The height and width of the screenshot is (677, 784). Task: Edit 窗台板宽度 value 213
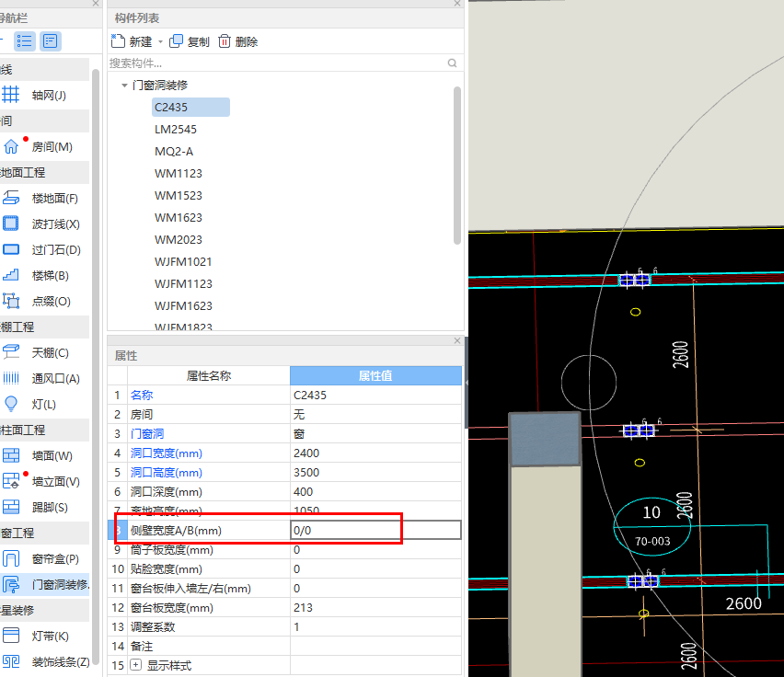click(375, 607)
